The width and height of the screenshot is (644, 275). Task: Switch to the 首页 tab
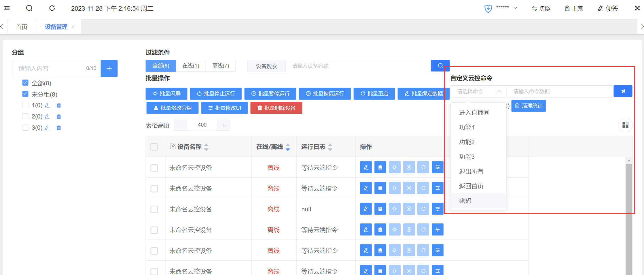click(x=22, y=27)
